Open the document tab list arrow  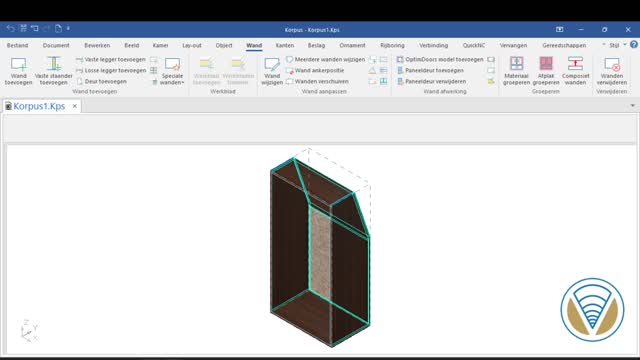tap(633, 106)
